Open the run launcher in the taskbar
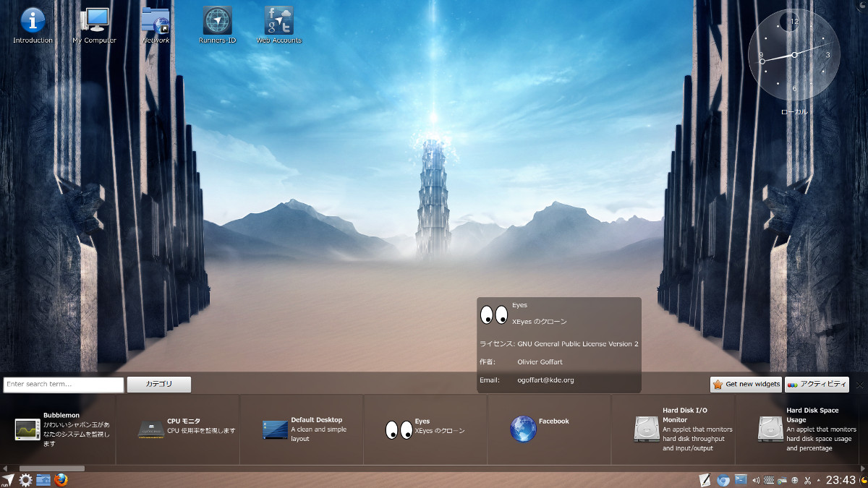 point(8,480)
